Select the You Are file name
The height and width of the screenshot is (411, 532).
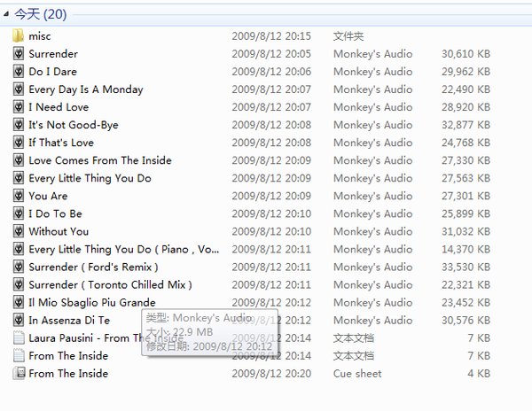click(x=48, y=196)
